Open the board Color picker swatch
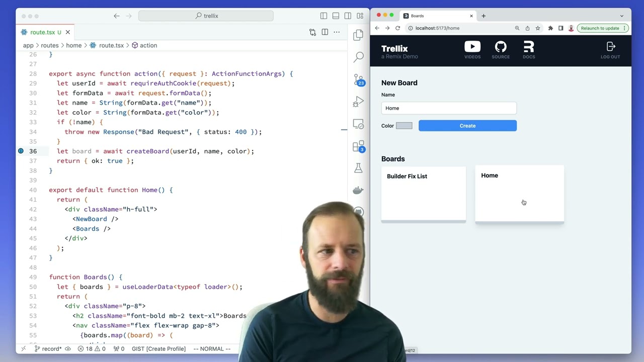 404,126
